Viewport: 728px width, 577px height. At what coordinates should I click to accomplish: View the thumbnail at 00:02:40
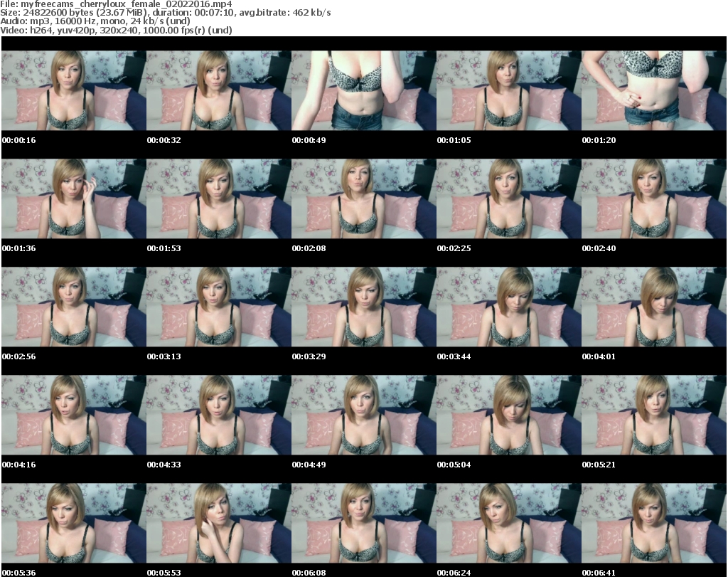(654, 198)
